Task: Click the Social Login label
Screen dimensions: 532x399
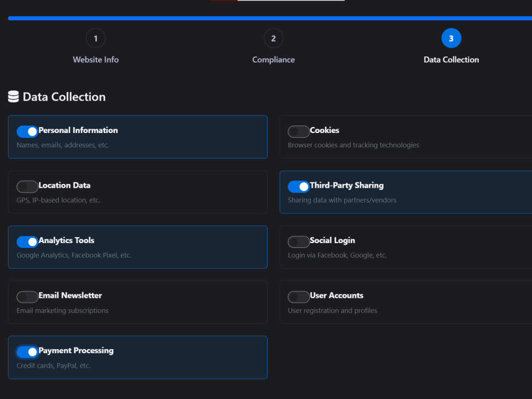Action: (x=332, y=240)
